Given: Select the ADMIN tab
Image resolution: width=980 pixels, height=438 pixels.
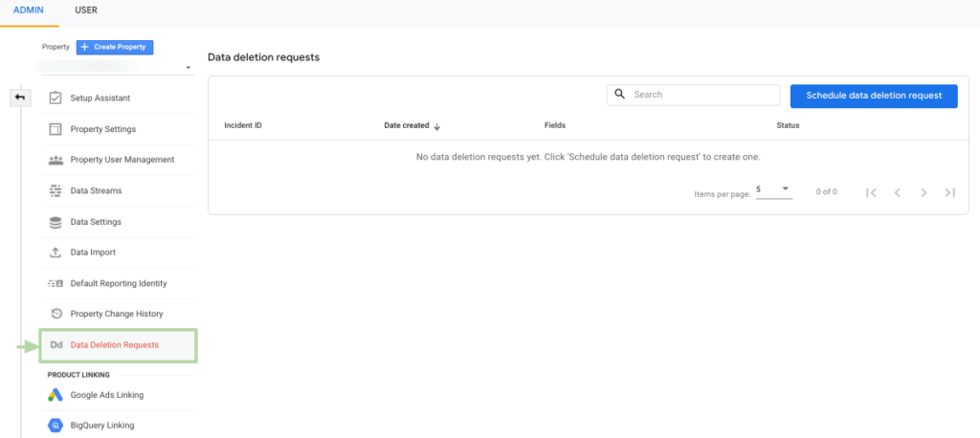Looking at the screenshot, I should (x=29, y=11).
